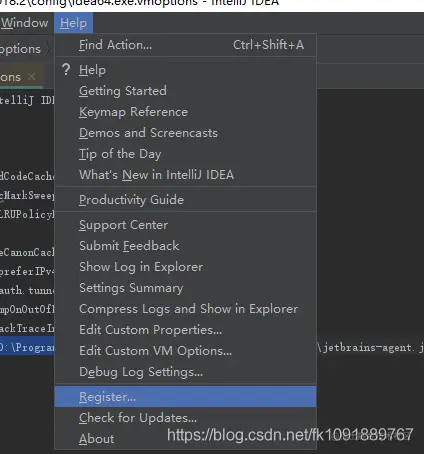Choose Submit Feedback

pyautogui.click(x=185, y=246)
